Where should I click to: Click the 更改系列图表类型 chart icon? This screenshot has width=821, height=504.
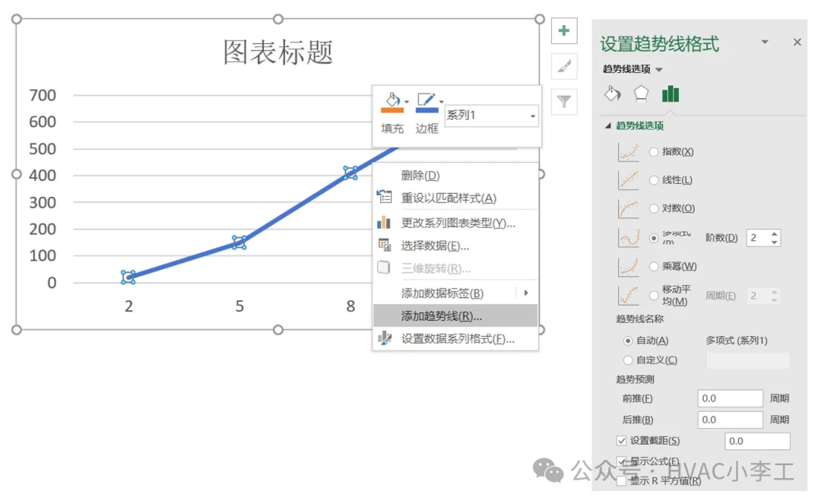[x=384, y=223]
